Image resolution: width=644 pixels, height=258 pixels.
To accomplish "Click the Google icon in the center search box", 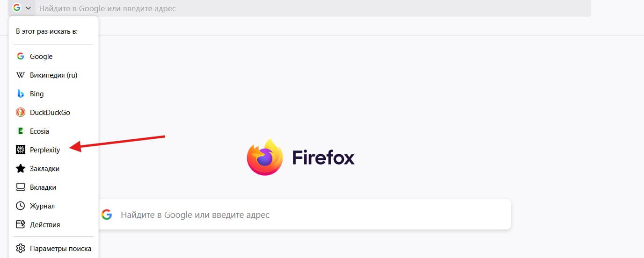I will pyautogui.click(x=107, y=215).
